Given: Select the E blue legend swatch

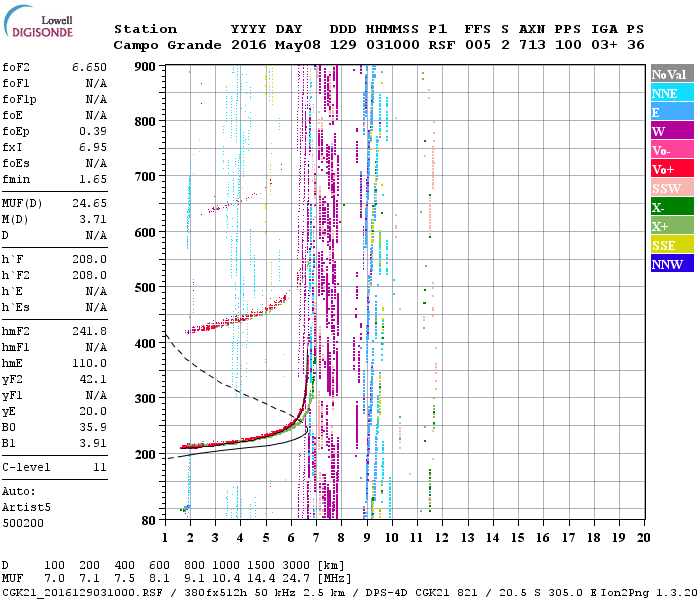Looking at the screenshot, I should click(x=672, y=112).
